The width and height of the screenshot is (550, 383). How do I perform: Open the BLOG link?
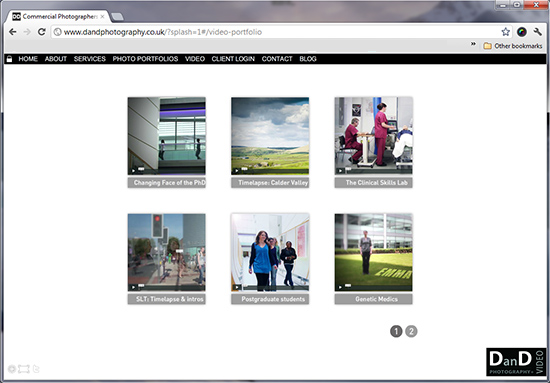tap(308, 59)
